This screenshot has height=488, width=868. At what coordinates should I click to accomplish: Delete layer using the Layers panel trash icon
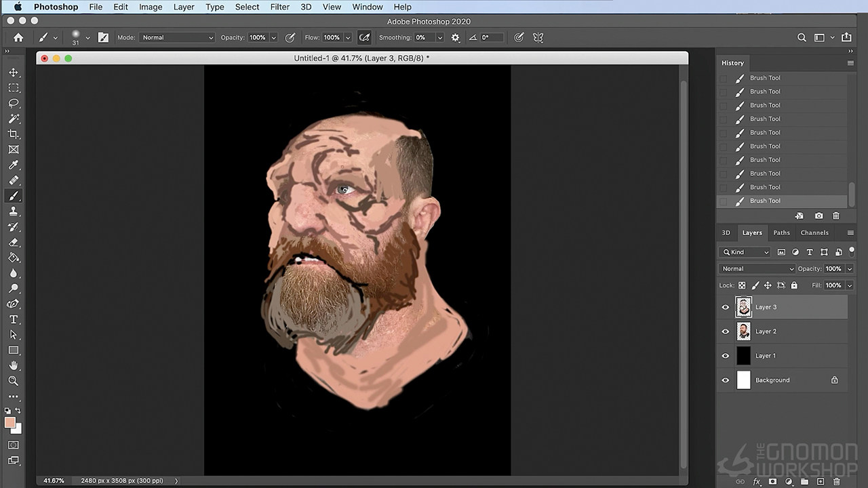click(x=836, y=482)
